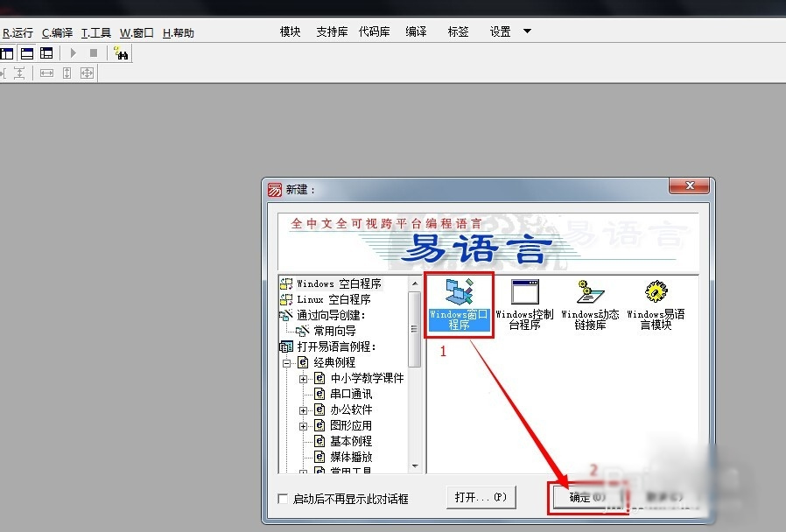Click the make same width and height icon
The width and height of the screenshot is (786, 532).
click(x=87, y=73)
